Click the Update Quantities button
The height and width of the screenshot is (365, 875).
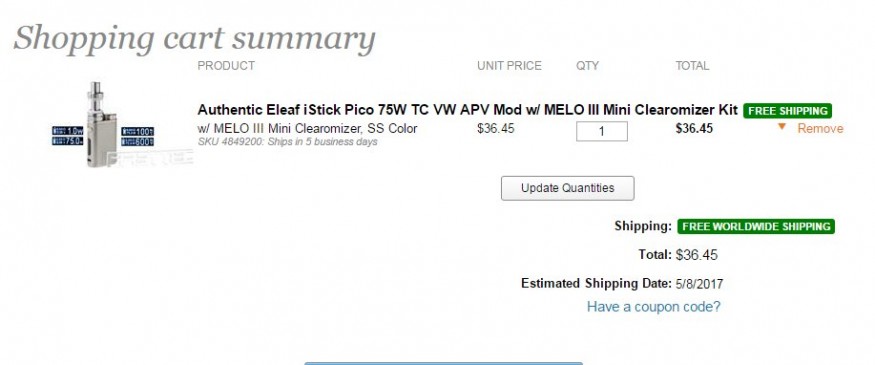click(x=568, y=188)
